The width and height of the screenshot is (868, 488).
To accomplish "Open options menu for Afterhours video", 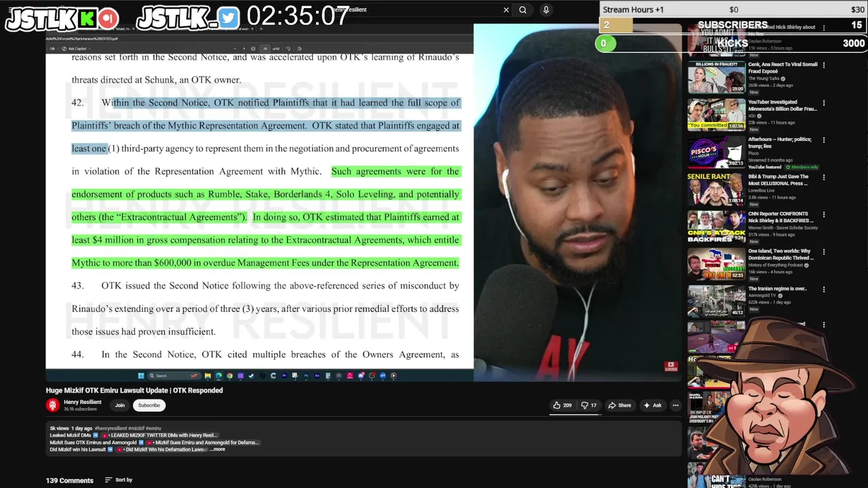I will pyautogui.click(x=824, y=140).
